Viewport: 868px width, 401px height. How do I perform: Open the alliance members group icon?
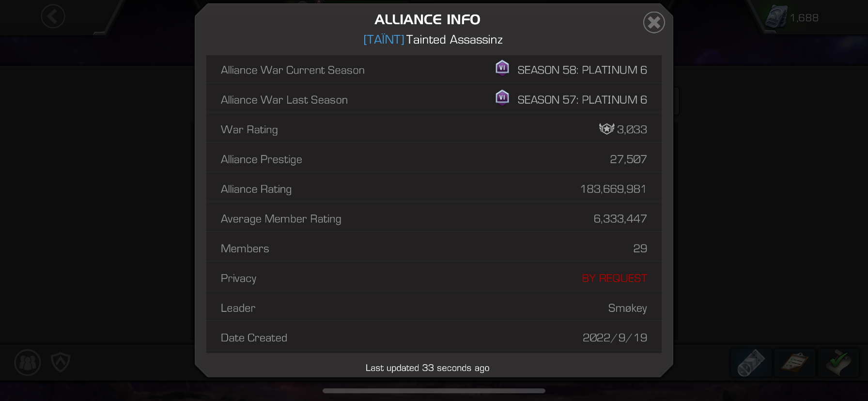[x=28, y=362]
